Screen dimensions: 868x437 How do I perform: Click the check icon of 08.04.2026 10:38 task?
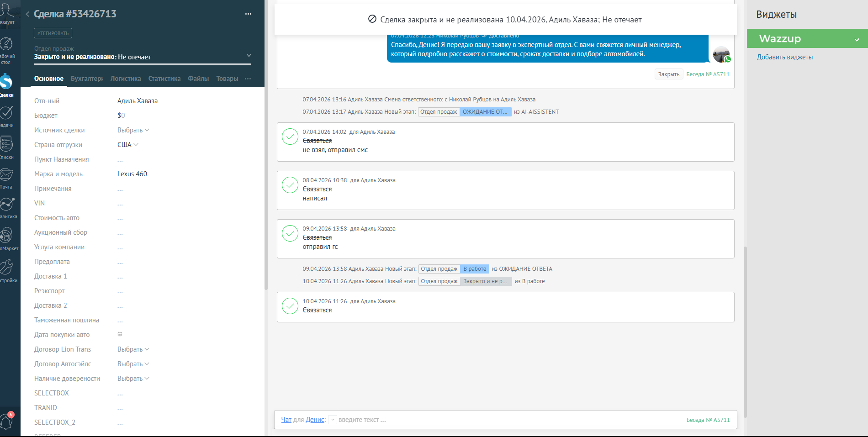pyautogui.click(x=290, y=185)
